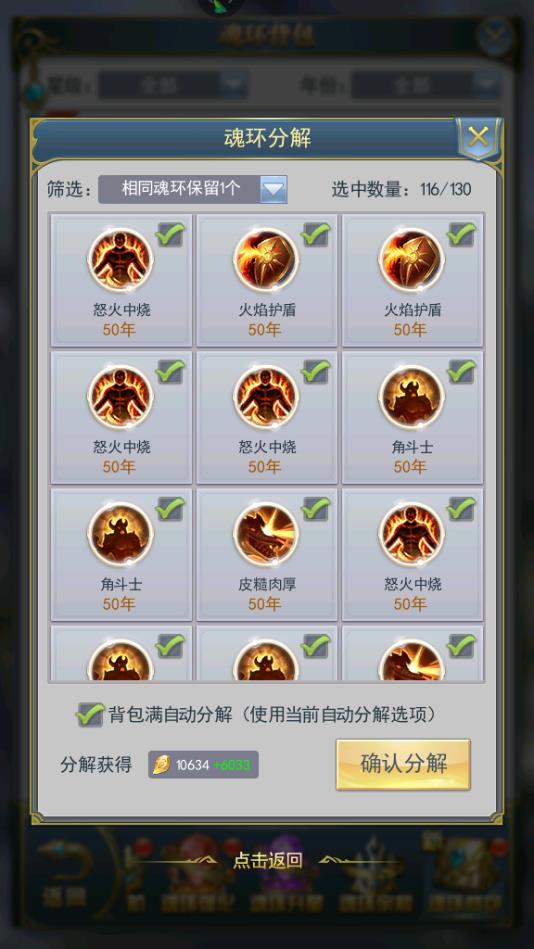Tap 点击返回 to go back

(268, 861)
